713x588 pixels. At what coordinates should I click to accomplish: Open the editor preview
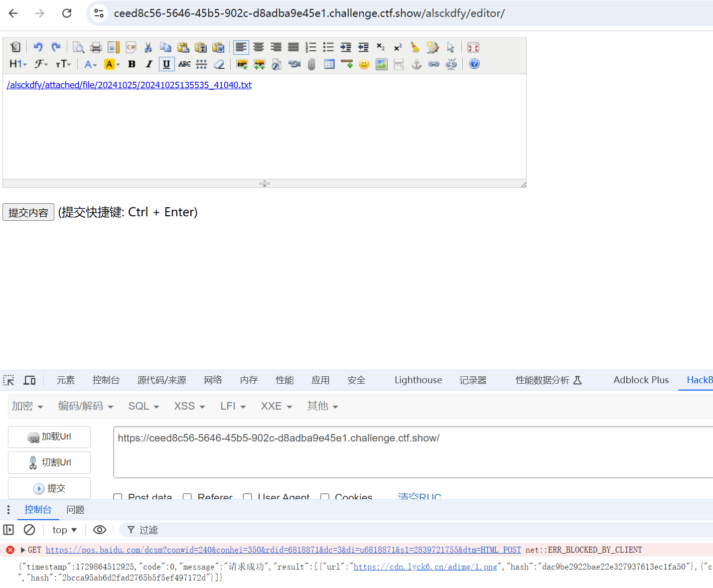(x=78, y=47)
